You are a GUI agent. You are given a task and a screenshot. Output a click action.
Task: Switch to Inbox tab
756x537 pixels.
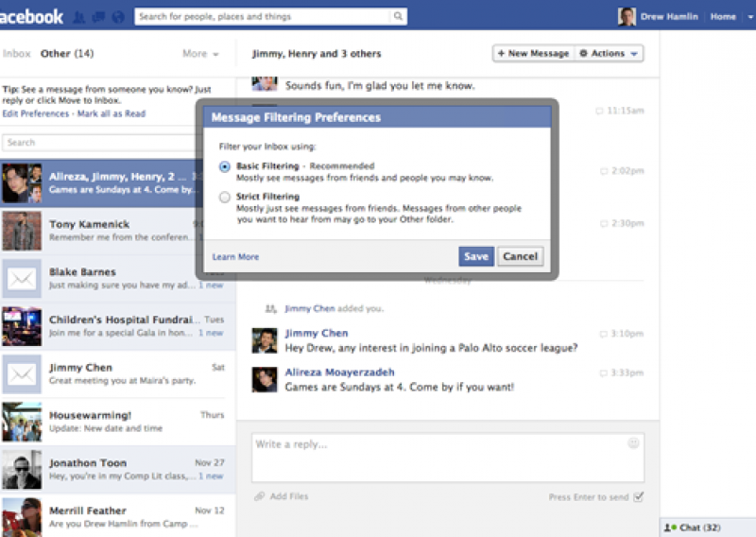pyautogui.click(x=16, y=54)
